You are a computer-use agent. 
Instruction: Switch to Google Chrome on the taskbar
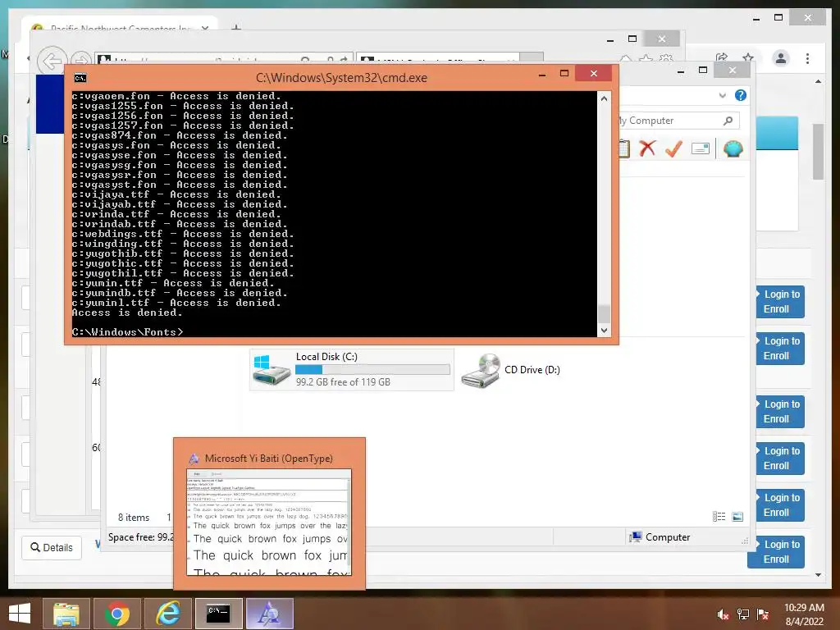tap(116, 614)
